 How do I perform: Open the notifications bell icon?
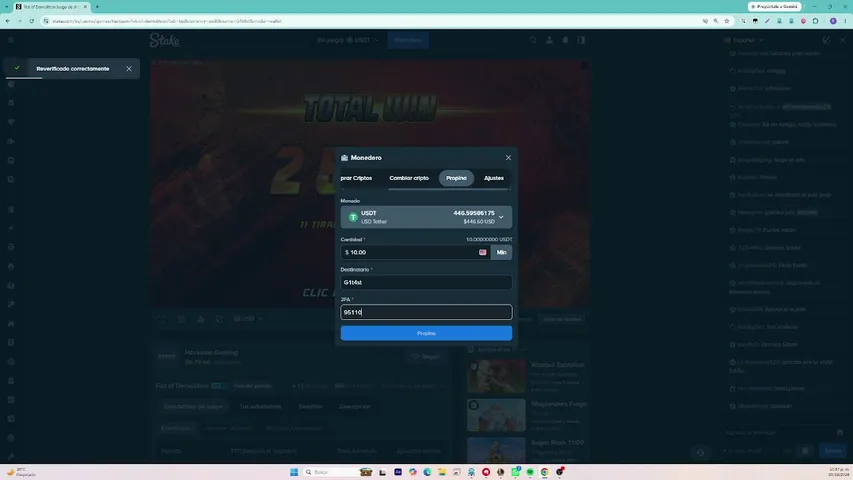[x=565, y=40]
